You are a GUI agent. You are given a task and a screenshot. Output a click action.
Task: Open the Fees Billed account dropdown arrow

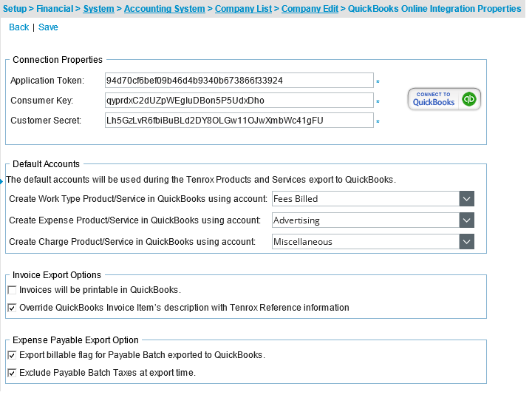tap(466, 199)
